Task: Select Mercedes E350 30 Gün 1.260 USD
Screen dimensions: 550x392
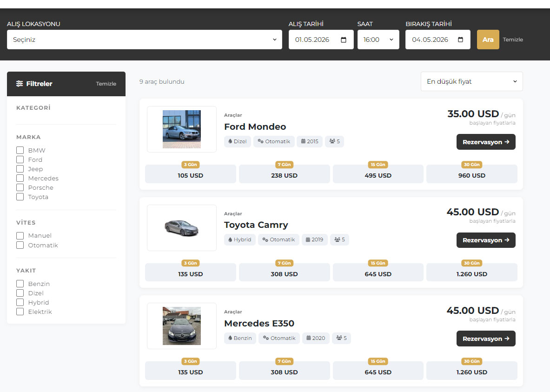Action: point(472,371)
